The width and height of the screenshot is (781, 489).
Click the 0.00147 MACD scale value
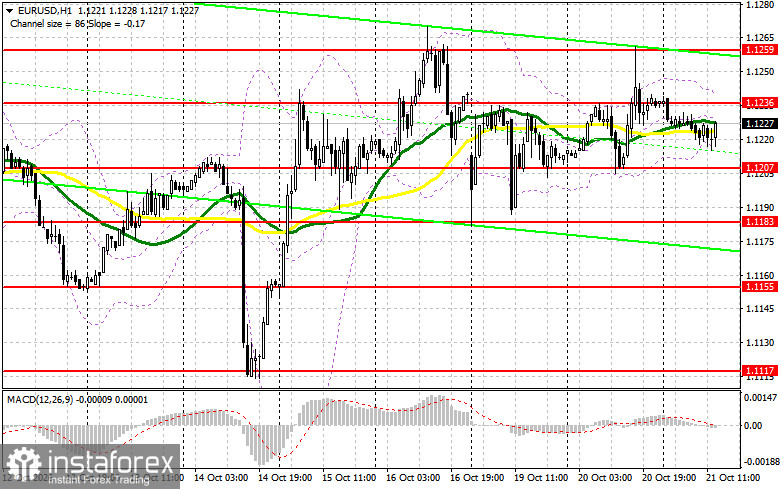(x=760, y=398)
